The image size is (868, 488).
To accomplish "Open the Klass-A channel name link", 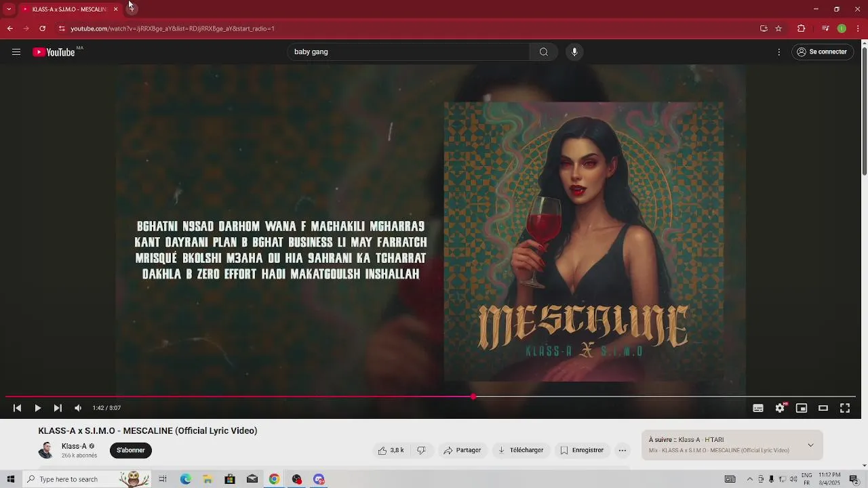I will [74, 447].
